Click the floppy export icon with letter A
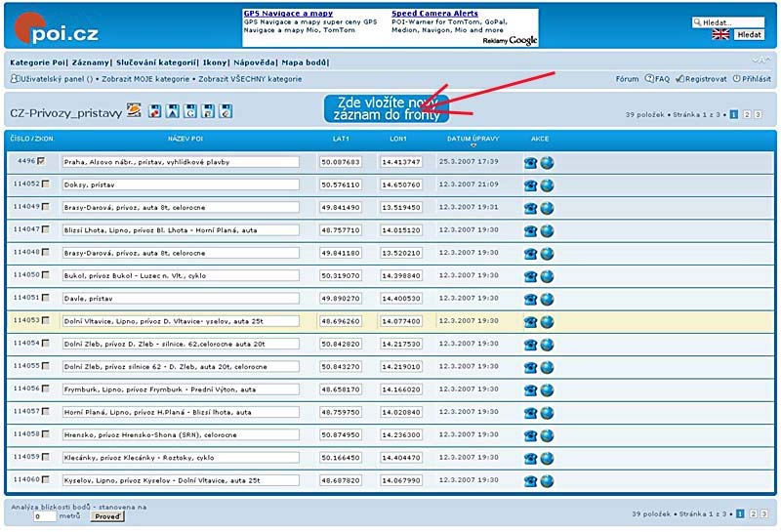The image size is (781, 532). [x=173, y=111]
